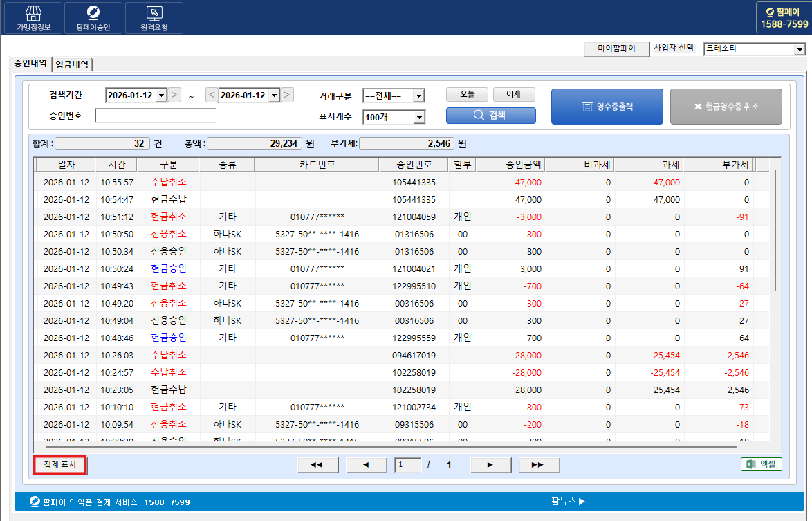
Task: Open the 표시개수 100개 dropdown
Action: (x=418, y=118)
